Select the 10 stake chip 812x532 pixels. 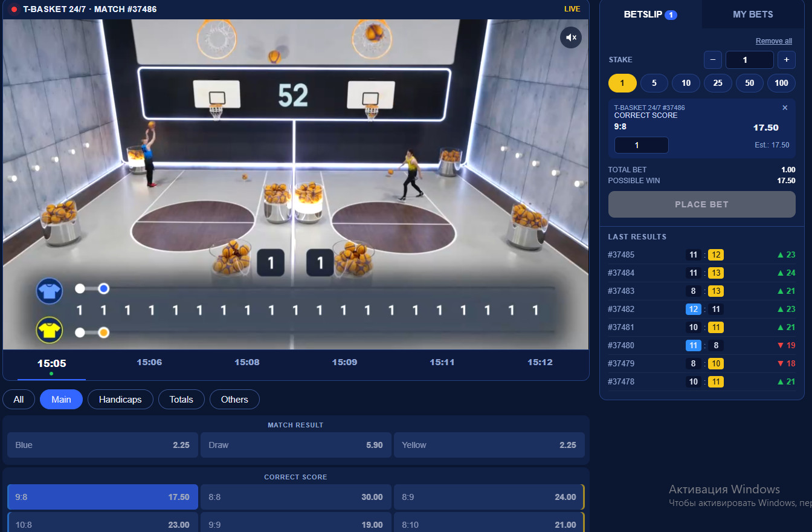tap(686, 83)
